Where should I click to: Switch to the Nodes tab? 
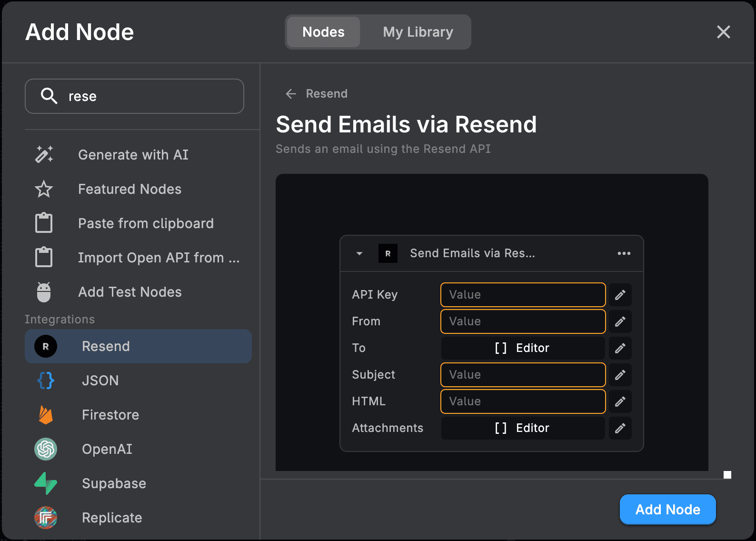(323, 32)
